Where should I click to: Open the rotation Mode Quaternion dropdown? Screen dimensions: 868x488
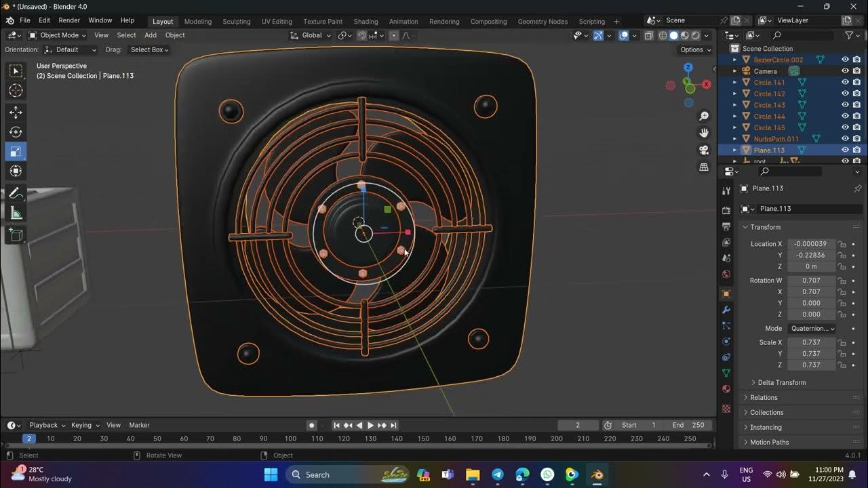click(x=812, y=328)
